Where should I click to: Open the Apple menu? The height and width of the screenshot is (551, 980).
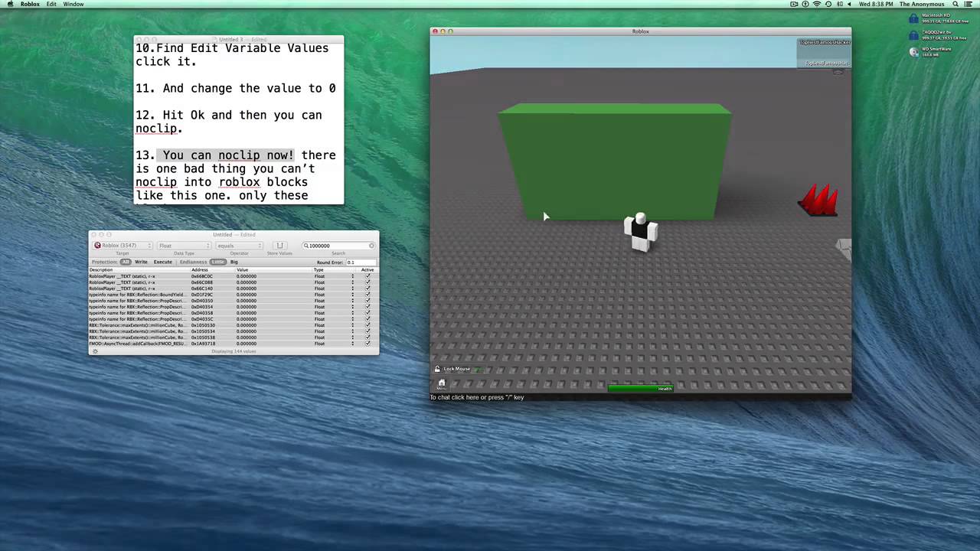10,4
